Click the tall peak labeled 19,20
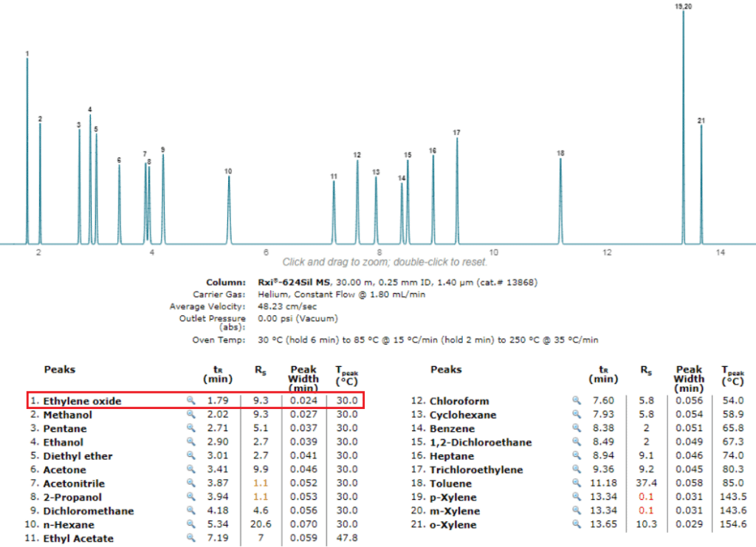Image resolution: width=756 pixels, height=547 pixels. (x=683, y=125)
